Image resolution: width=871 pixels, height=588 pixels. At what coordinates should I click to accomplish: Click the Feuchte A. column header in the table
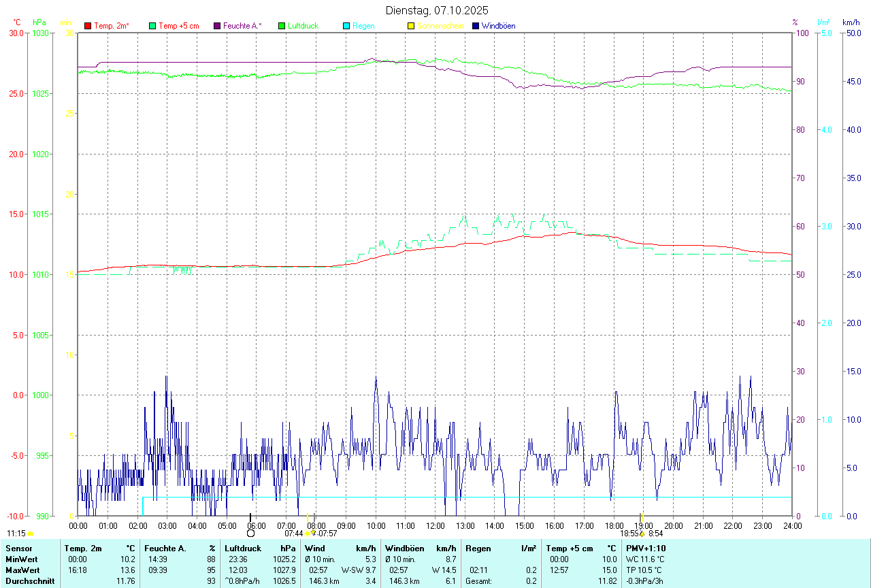point(165,549)
